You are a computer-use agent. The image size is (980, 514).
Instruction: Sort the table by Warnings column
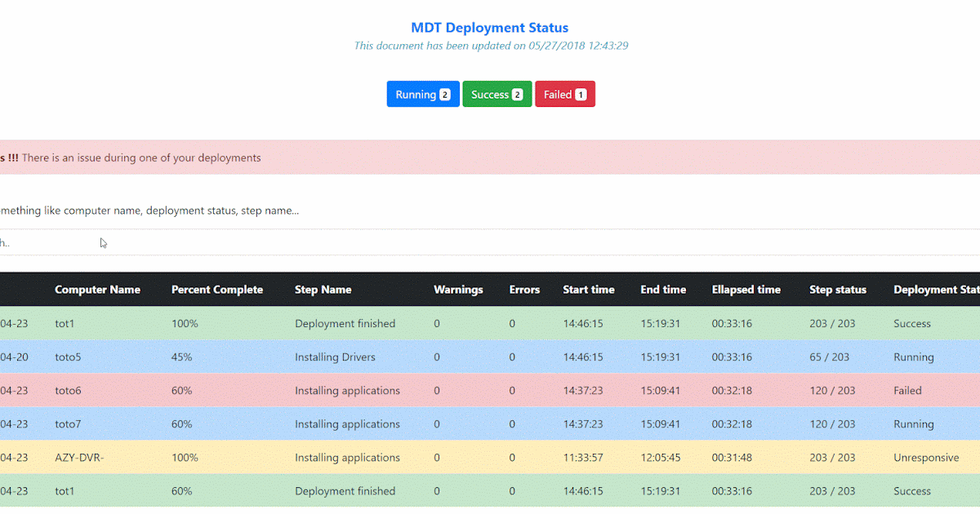tap(458, 289)
